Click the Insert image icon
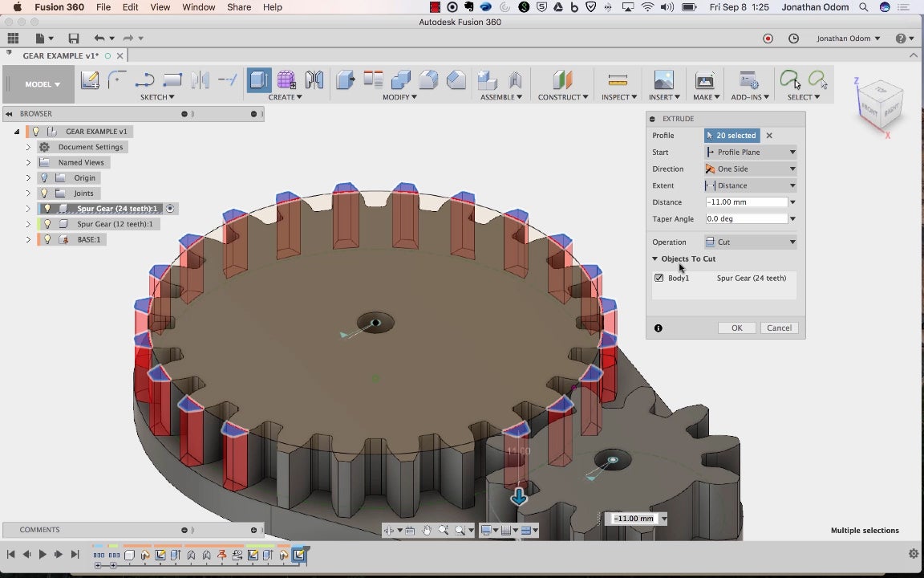 pos(663,80)
